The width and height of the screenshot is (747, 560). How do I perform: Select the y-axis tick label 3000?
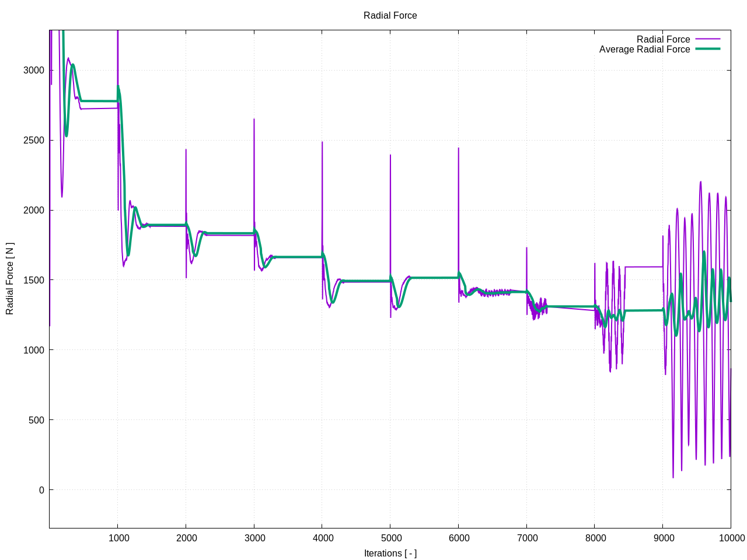(34, 70)
